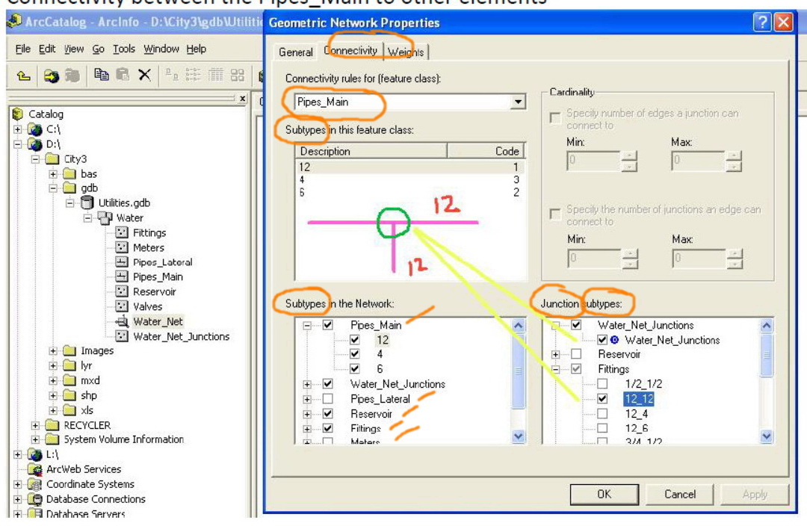The width and height of the screenshot is (807, 532).
Task: Open the Tools menu in ArcCatalog
Action: click(123, 49)
